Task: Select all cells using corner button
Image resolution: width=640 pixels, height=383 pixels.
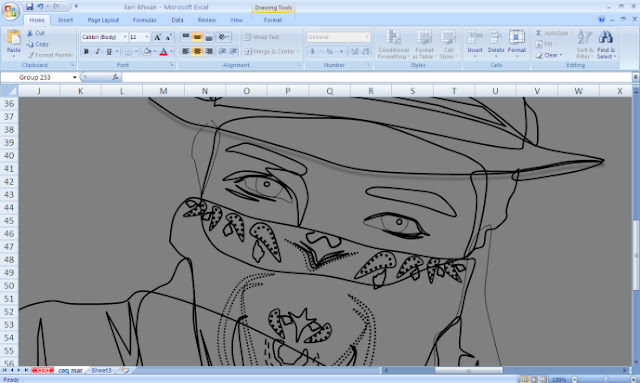Action: coord(9,91)
